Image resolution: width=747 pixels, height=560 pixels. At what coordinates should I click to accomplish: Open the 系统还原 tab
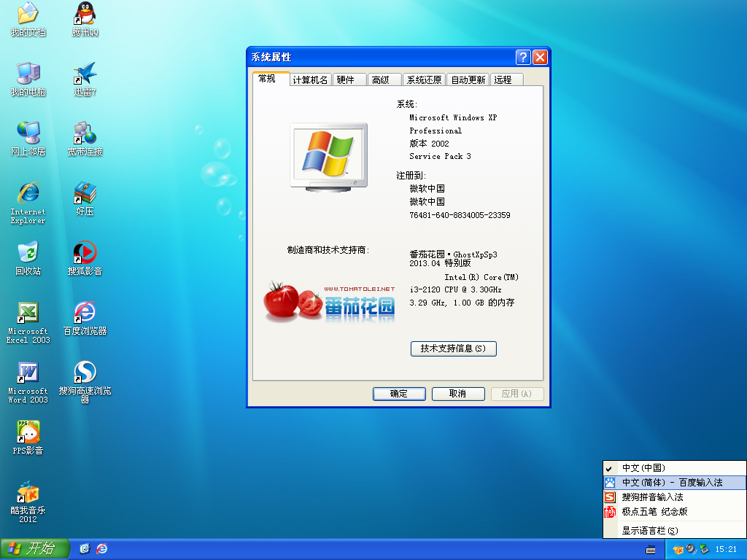coord(424,80)
